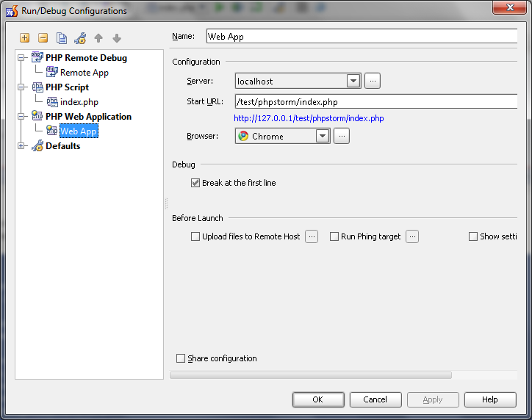
Task: Collapse the PHP Script node
Action: tap(21, 87)
